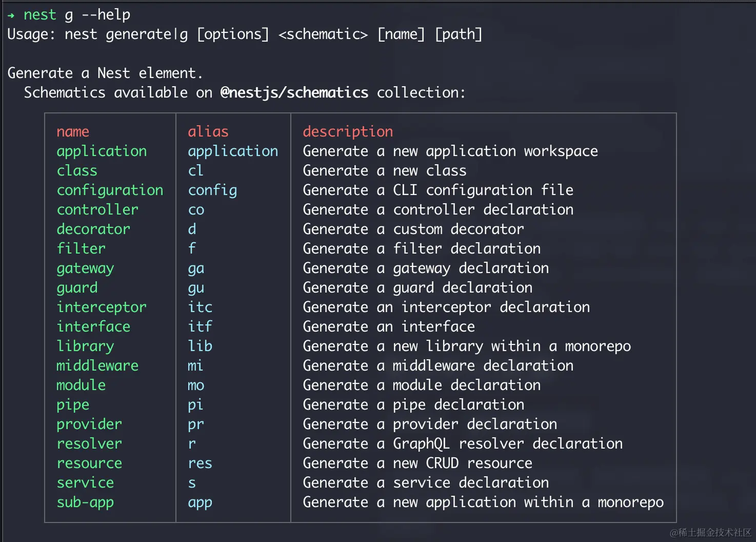This screenshot has width=756, height=542.
Task: Click 'Generate a new library within a monorepo'
Action: [467, 346]
